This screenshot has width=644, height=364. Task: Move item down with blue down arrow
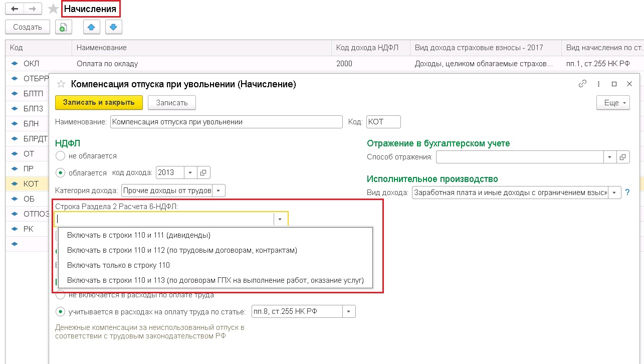point(113,27)
